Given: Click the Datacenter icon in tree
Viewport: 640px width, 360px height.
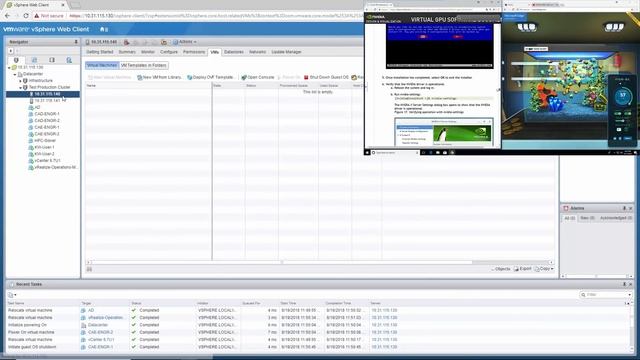Looking at the screenshot, I should click(x=20, y=74).
